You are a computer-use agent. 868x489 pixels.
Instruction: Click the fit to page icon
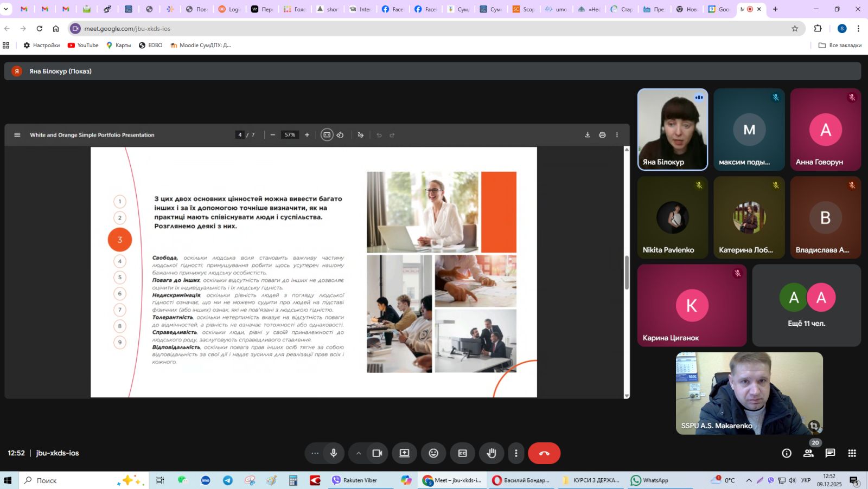(x=327, y=135)
